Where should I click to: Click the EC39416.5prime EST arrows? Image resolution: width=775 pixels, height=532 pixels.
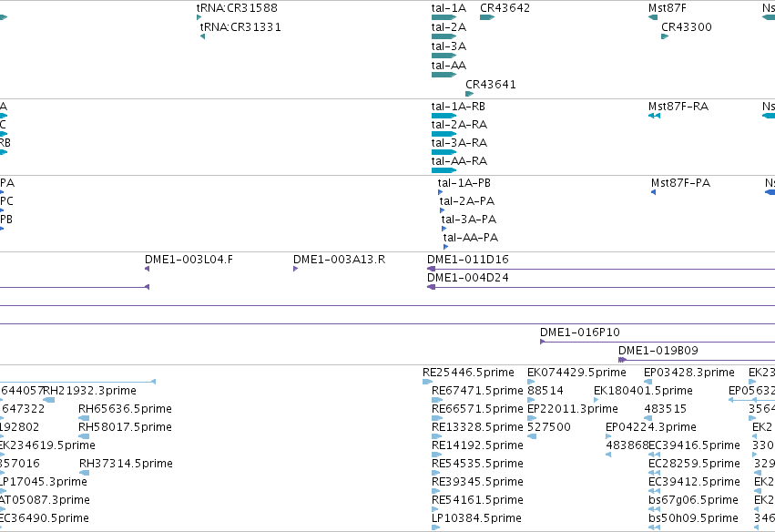coord(655,455)
